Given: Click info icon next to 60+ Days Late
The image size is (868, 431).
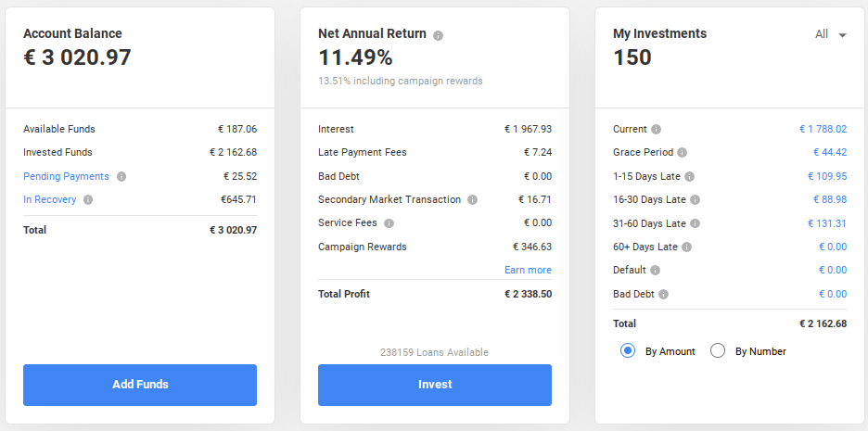Looking at the screenshot, I should tap(686, 247).
